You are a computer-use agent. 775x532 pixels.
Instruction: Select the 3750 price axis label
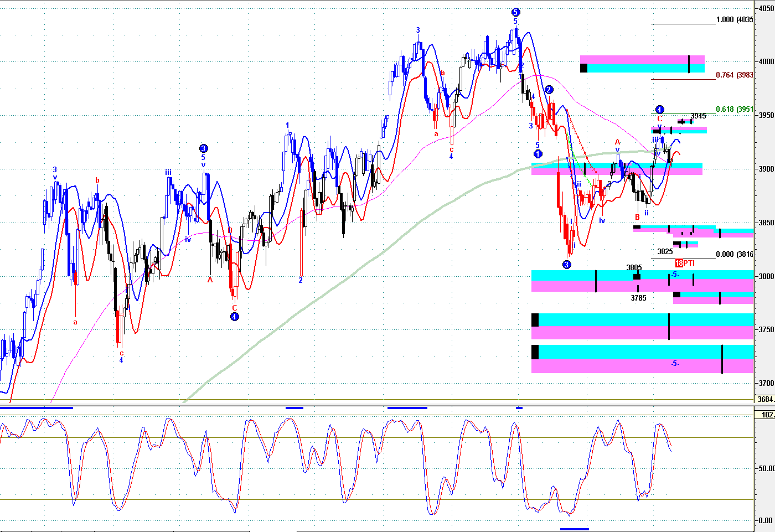pyautogui.click(x=766, y=329)
